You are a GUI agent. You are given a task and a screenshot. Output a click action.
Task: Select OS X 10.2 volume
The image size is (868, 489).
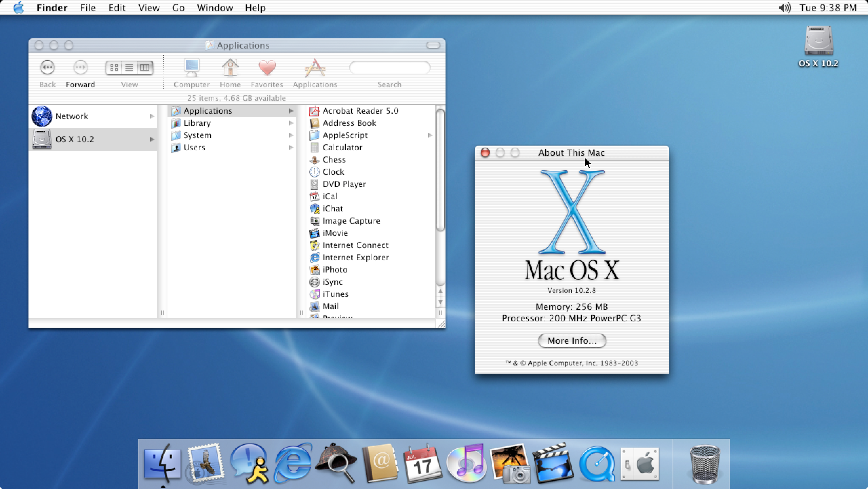[93, 138]
